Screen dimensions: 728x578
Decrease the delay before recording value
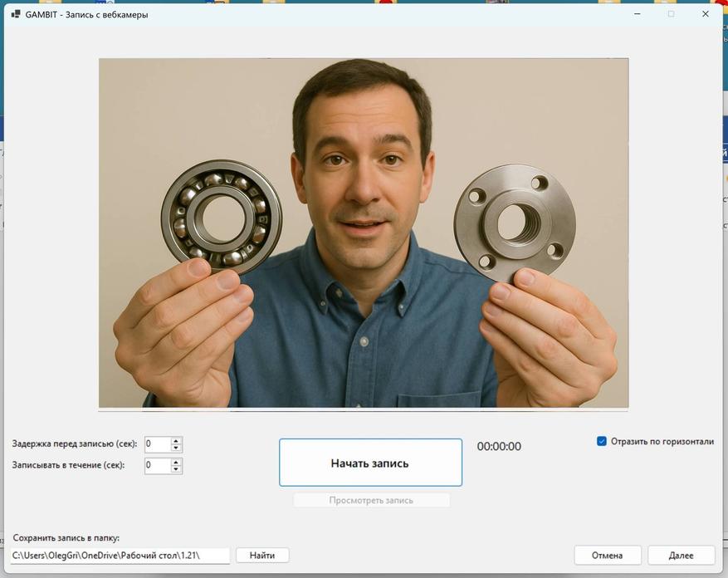176,448
